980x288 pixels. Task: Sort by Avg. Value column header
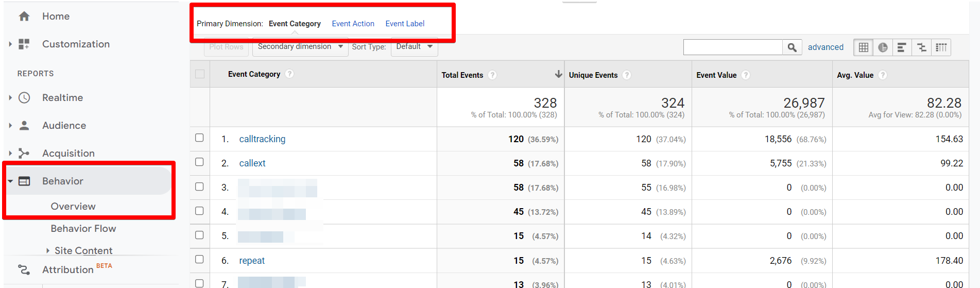[x=855, y=75]
